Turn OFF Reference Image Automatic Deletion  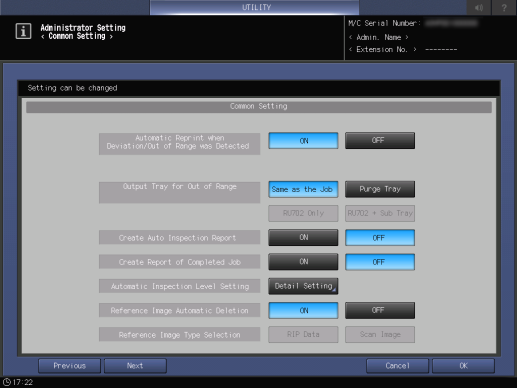click(380, 310)
